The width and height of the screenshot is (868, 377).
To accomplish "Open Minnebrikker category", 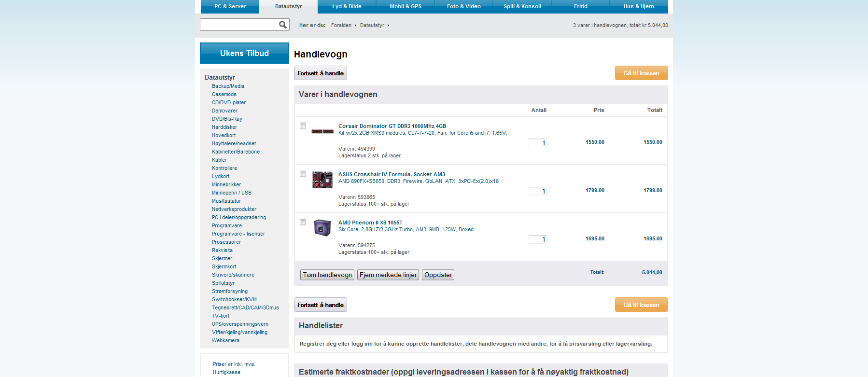I will coord(226,184).
